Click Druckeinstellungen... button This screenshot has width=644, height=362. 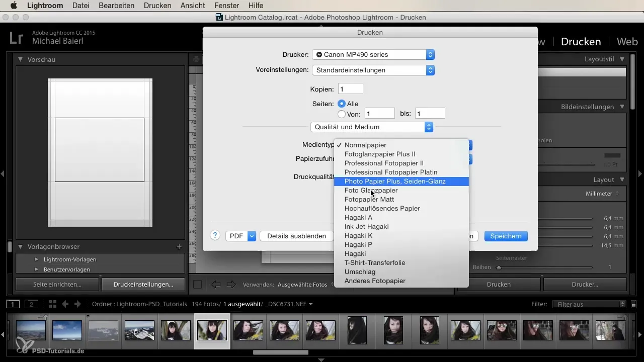point(143,285)
